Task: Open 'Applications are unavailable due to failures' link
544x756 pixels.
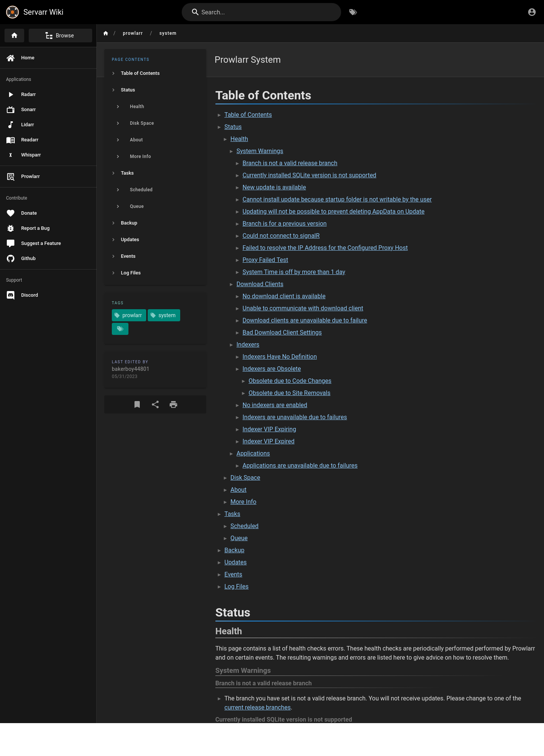Action: (x=300, y=466)
